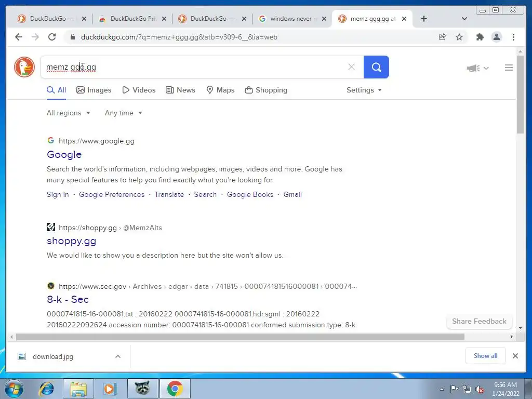Click the forward navigation arrow
Image resolution: width=532 pixels, height=399 pixels.
coord(35,37)
